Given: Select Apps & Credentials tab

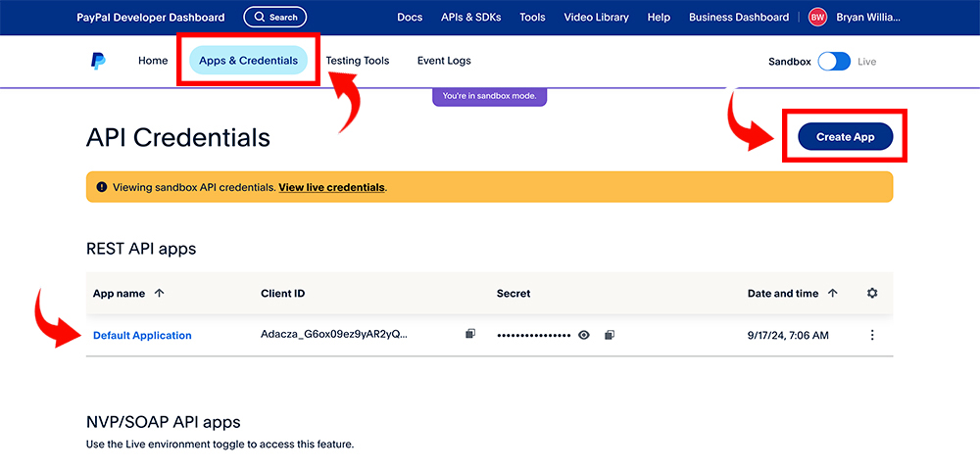Looking at the screenshot, I should [x=248, y=61].
